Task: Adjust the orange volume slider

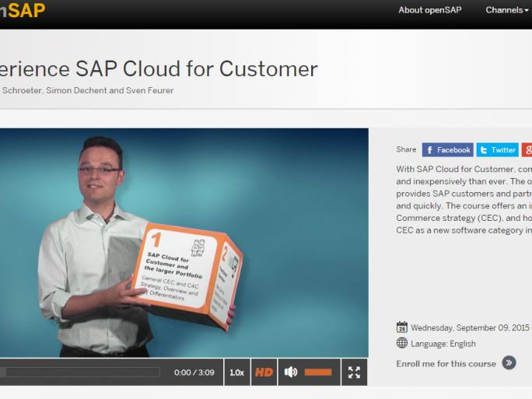Action: coord(318,373)
